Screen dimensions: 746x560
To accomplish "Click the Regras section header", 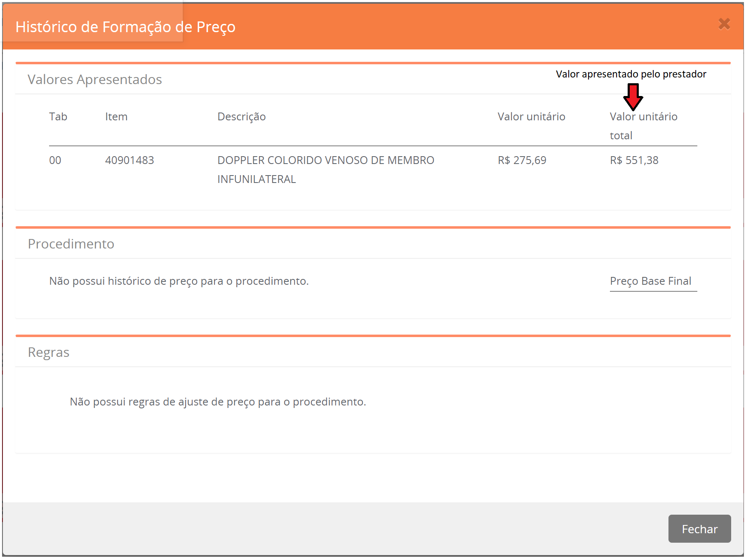I will click(49, 352).
